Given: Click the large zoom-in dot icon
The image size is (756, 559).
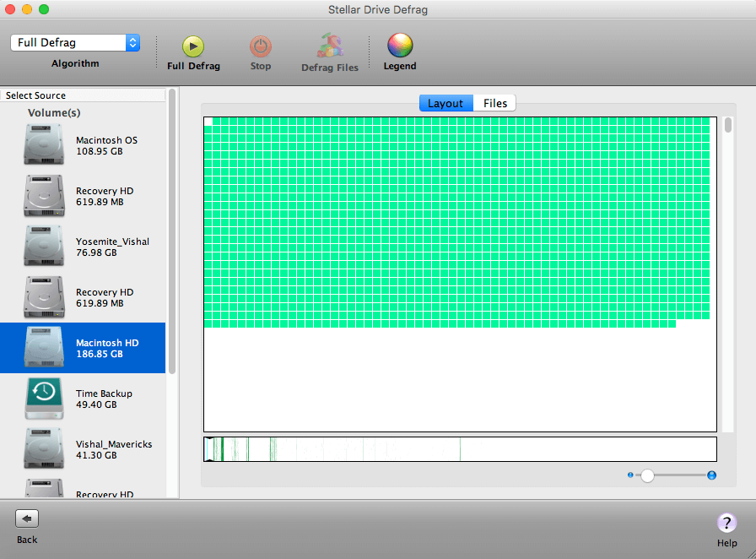Looking at the screenshot, I should [x=711, y=475].
